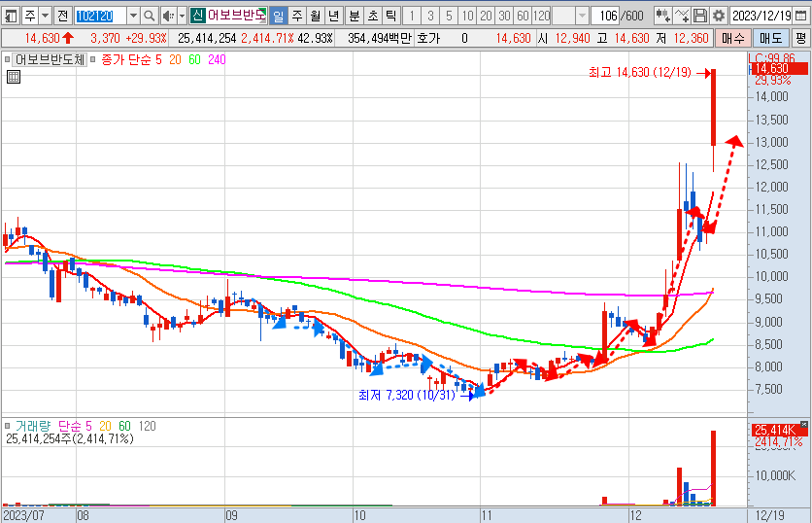Select the 일 daily period tab
The width and height of the screenshot is (812, 523).
279,17
